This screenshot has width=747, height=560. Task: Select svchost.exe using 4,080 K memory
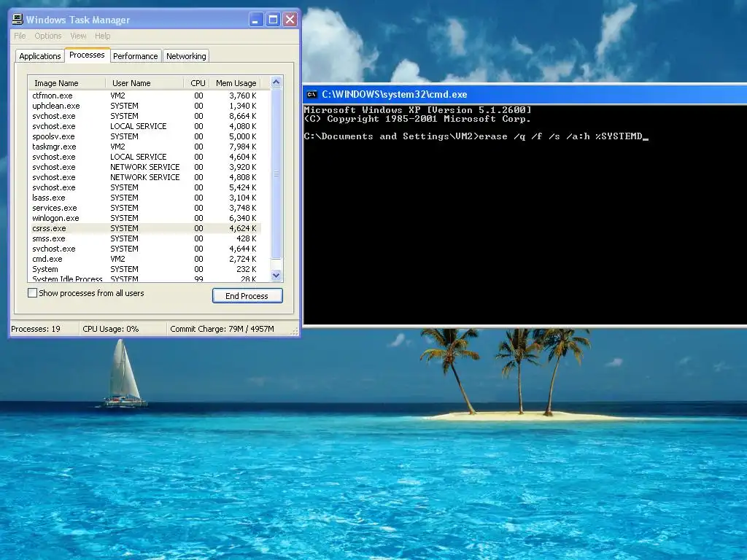pyautogui.click(x=144, y=126)
